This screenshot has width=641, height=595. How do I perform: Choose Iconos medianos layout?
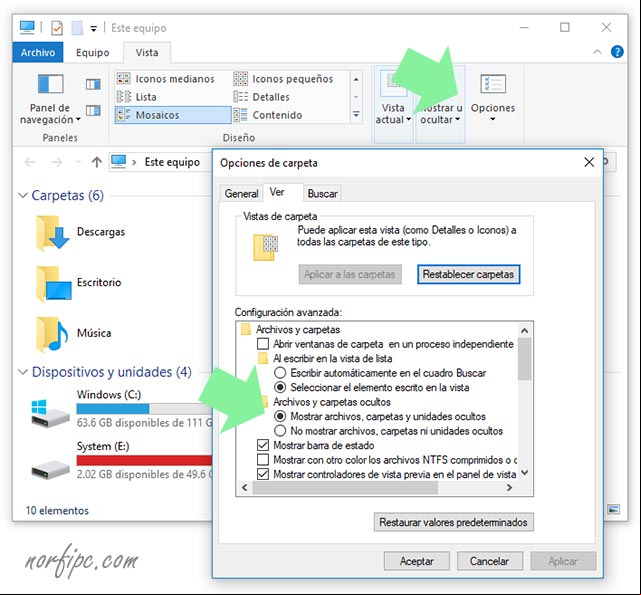(x=166, y=79)
